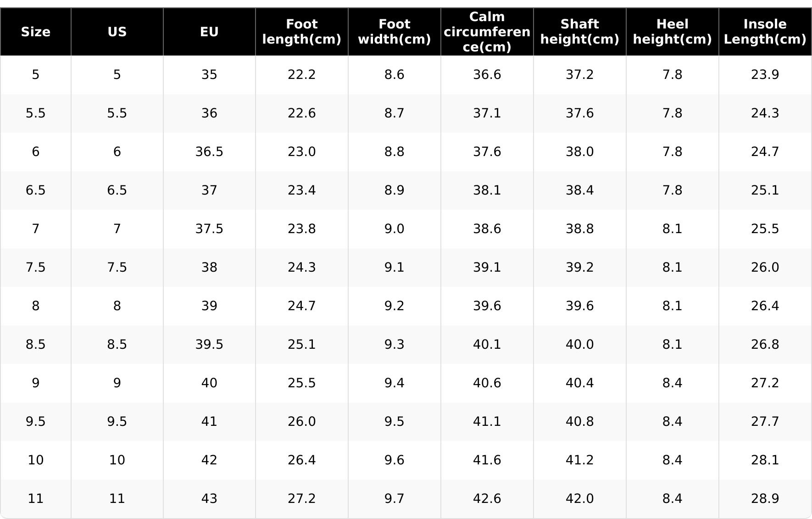The height and width of the screenshot is (519, 812).
Task: Click the Shaft height(cm) column header
Action: click(x=579, y=32)
